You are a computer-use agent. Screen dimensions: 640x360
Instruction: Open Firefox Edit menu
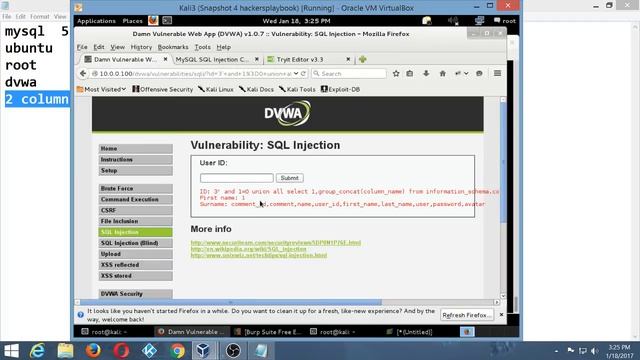(x=99, y=47)
